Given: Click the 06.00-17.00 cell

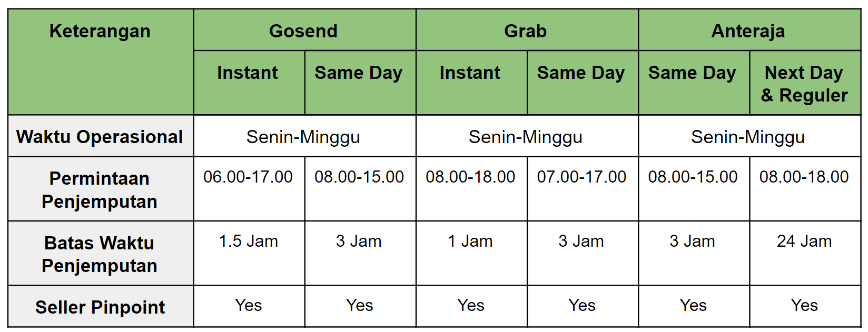Looking at the screenshot, I should pos(249,189).
